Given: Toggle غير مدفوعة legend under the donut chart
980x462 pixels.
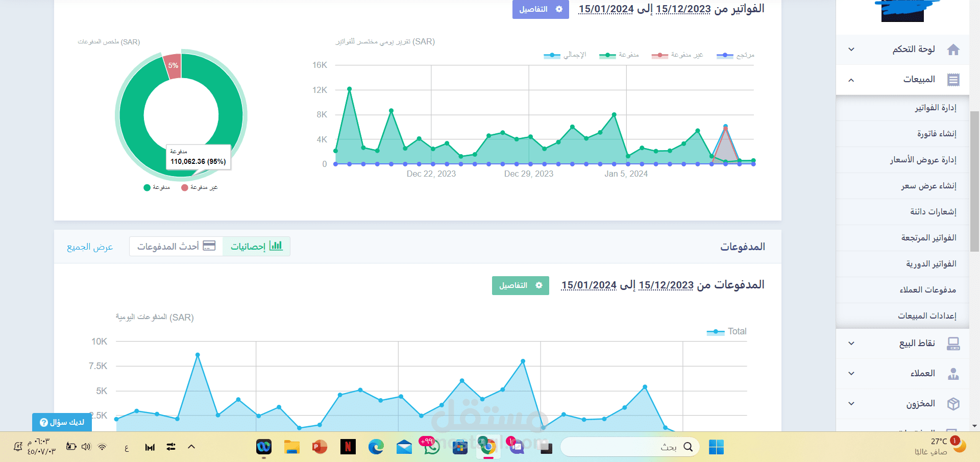Looking at the screenshot, I should 200,187.
